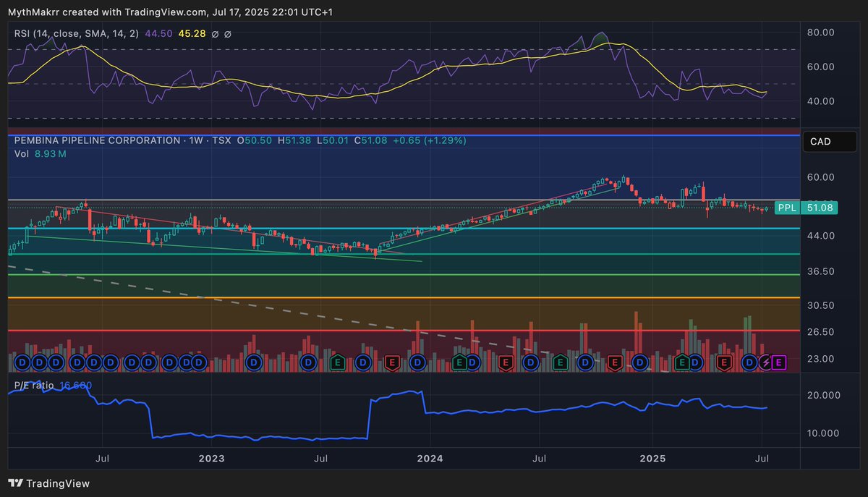
Task: Click the 2024 time axis label
Action: [x=430, y=458]
